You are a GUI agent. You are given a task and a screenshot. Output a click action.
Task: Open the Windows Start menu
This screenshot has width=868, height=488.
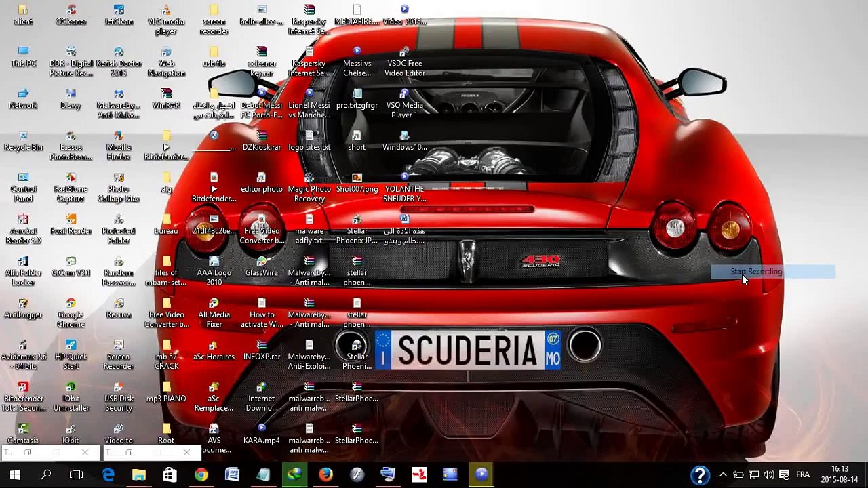[x=15, y=475]
